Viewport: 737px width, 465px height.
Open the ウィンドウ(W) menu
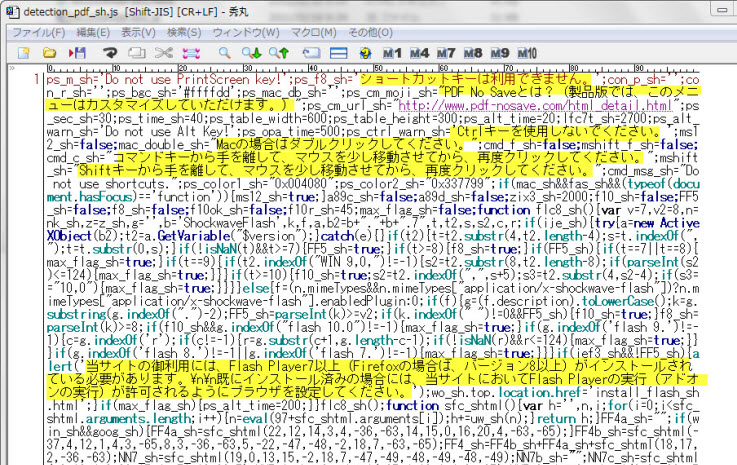246,32
